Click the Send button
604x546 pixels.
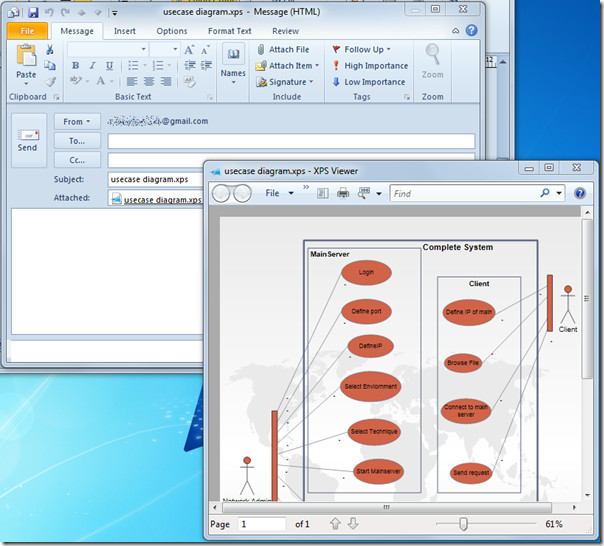(29, 140)
